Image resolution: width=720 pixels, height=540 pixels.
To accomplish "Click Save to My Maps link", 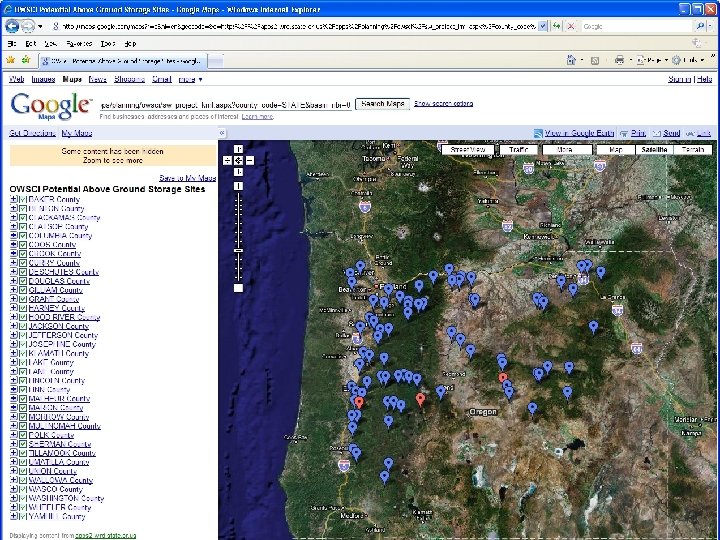I will click(x=187, y=178).
